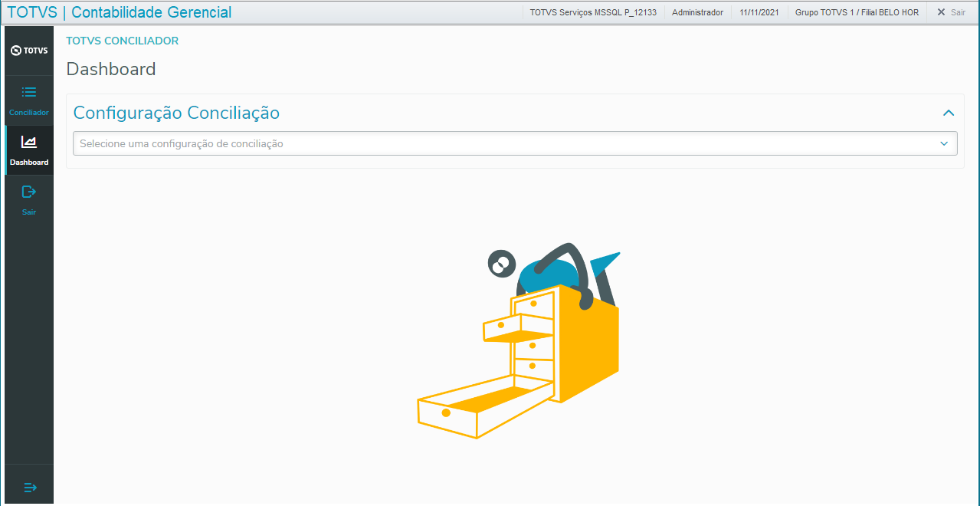Viewport: 980px width, 506px height.
Task: Select the Dashboard menu label
Action: [29, 163]
